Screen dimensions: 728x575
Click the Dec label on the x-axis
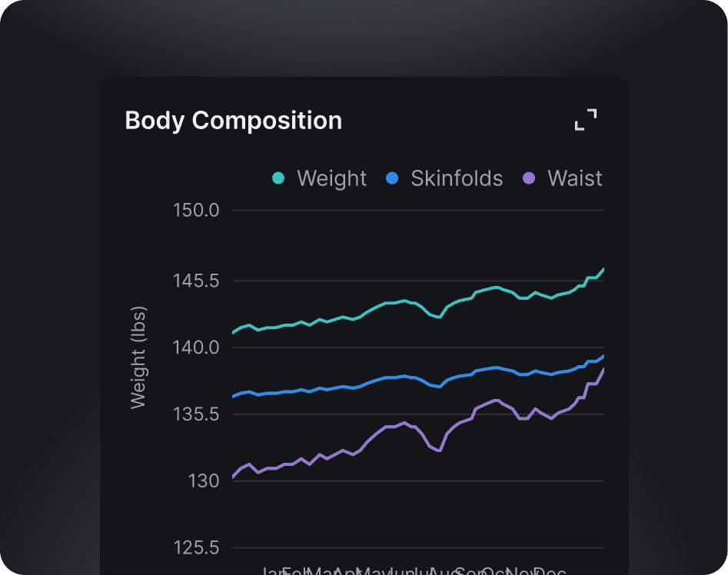[x=550, y=571]
